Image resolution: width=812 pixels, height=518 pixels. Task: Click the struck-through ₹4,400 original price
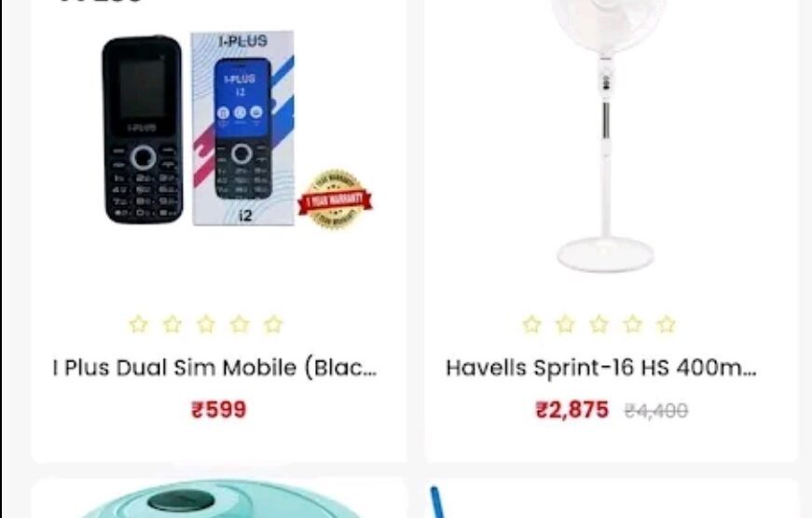tap(656, 412)
